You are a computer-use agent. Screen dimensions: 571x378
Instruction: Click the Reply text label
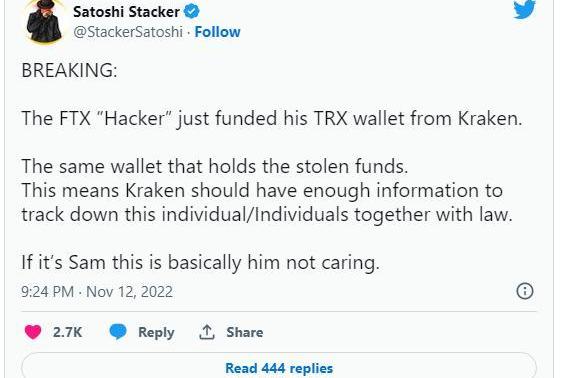(156, 332)
